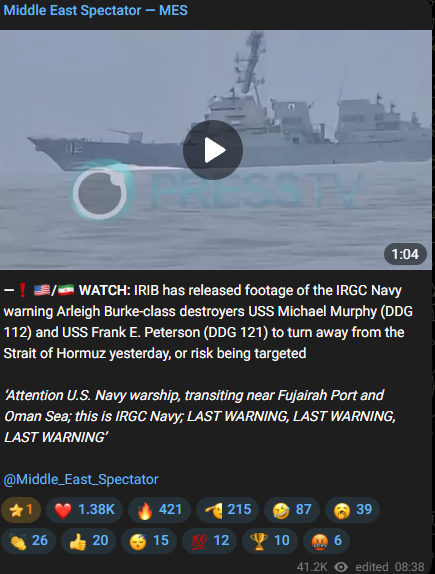This screenshot has height=574, width=435.
Task: Play the warship video
Action: [213, 150]
